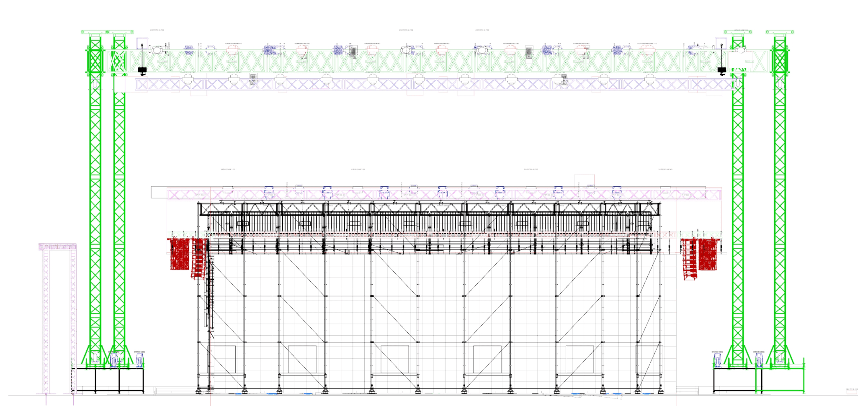Click the blue square box above left hoist
Image resolution: width=868 pixels, height=406 pixels.
point(142,42)
